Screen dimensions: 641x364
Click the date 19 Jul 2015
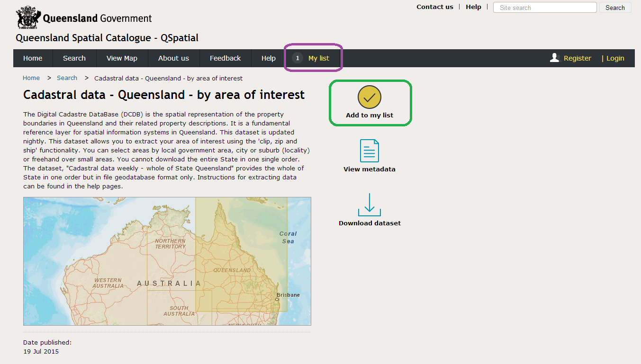pyautogui.click(x=41, y=352)
